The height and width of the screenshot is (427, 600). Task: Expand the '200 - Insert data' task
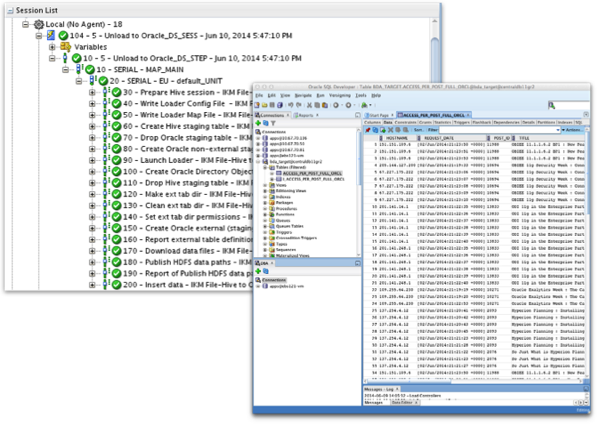click(92, 285)
